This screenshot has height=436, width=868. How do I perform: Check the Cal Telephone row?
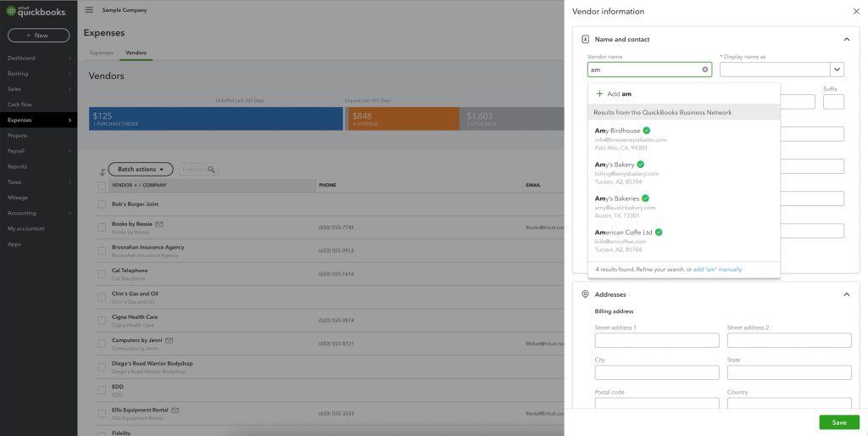pos(102,274)
